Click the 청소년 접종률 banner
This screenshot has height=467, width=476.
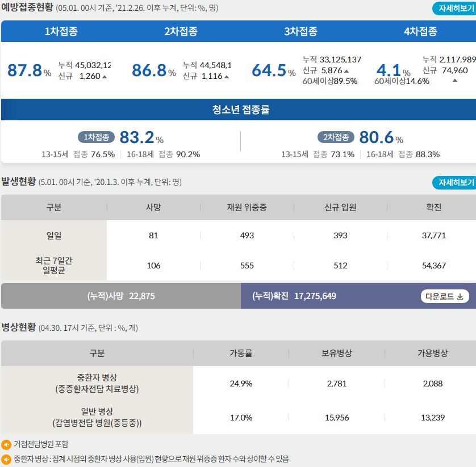[x=239, y=110]
